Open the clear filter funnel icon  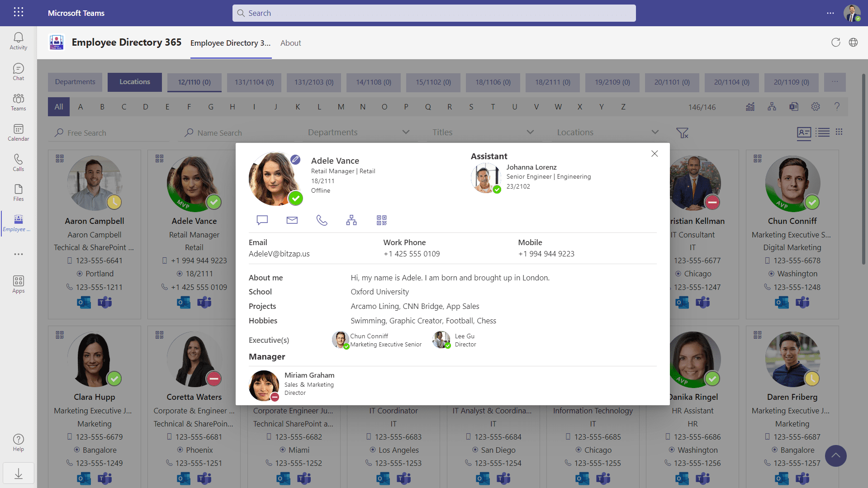(x=682, y=133)
